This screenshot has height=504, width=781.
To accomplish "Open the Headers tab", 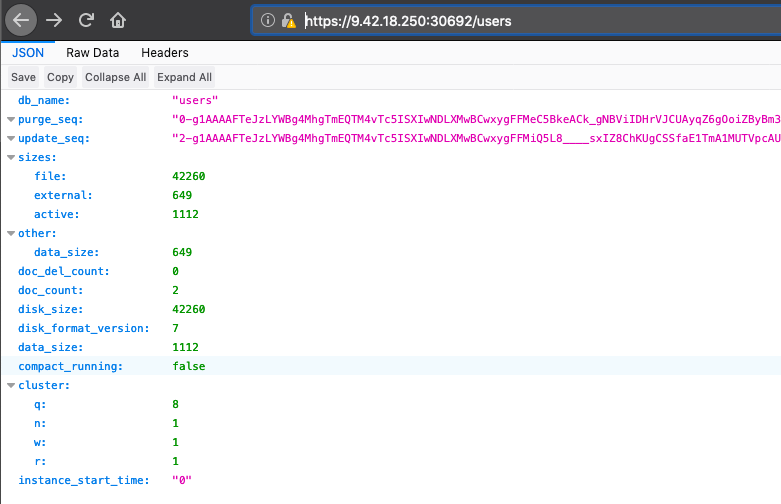I will [165, 53].
